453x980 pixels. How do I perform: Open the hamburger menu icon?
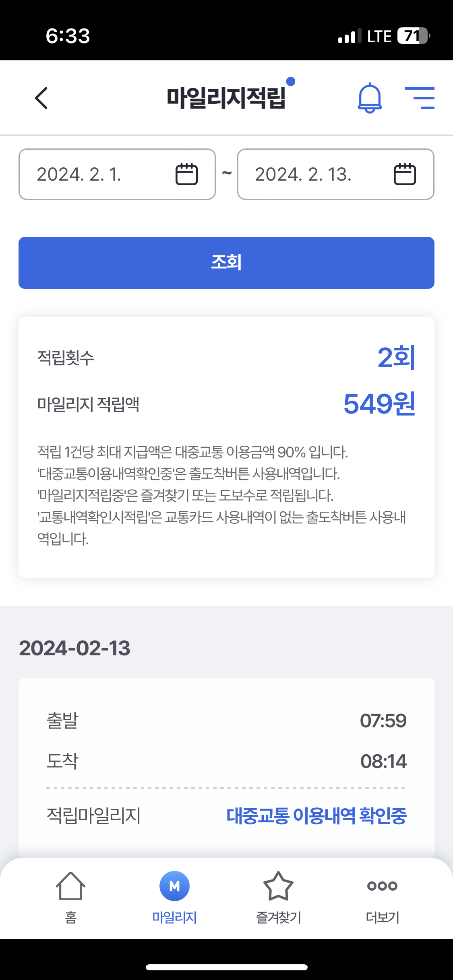[420, 98]
